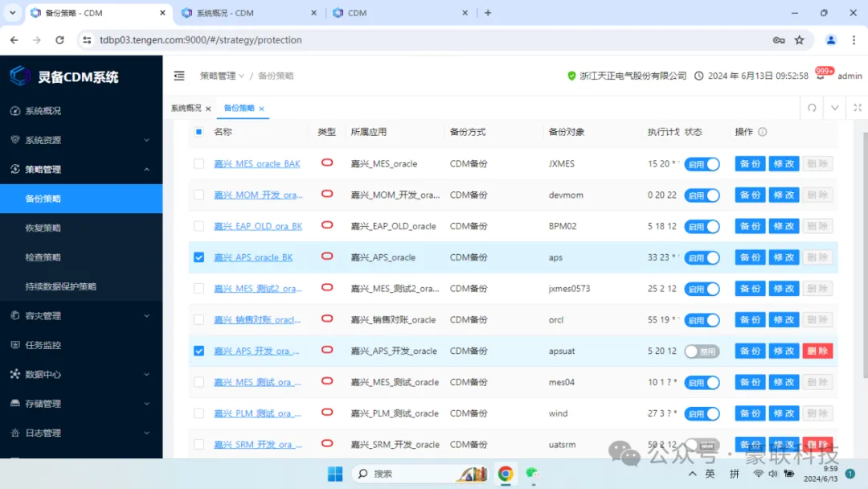Open Chrome from the Windows taskbar

click(x=505, y=474)
